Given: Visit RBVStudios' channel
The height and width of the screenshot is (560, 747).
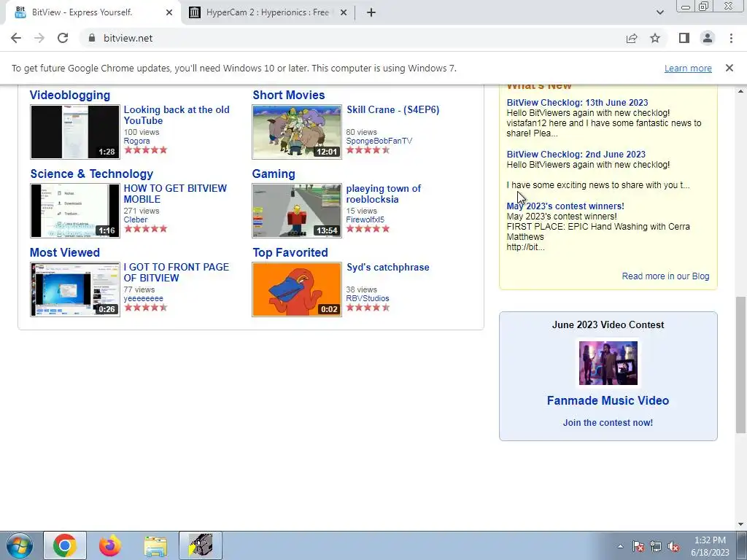Looking at the screenshot, I should coord(368,298).
